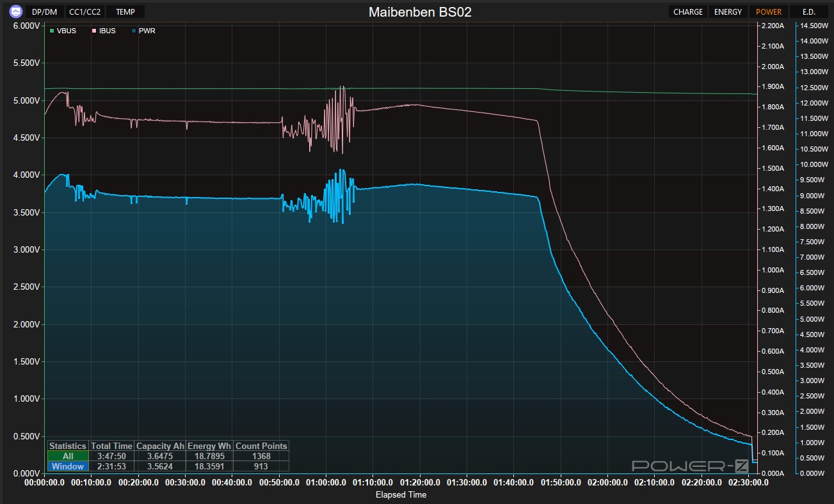Click count points value 1368

click(x=261, y=456)
